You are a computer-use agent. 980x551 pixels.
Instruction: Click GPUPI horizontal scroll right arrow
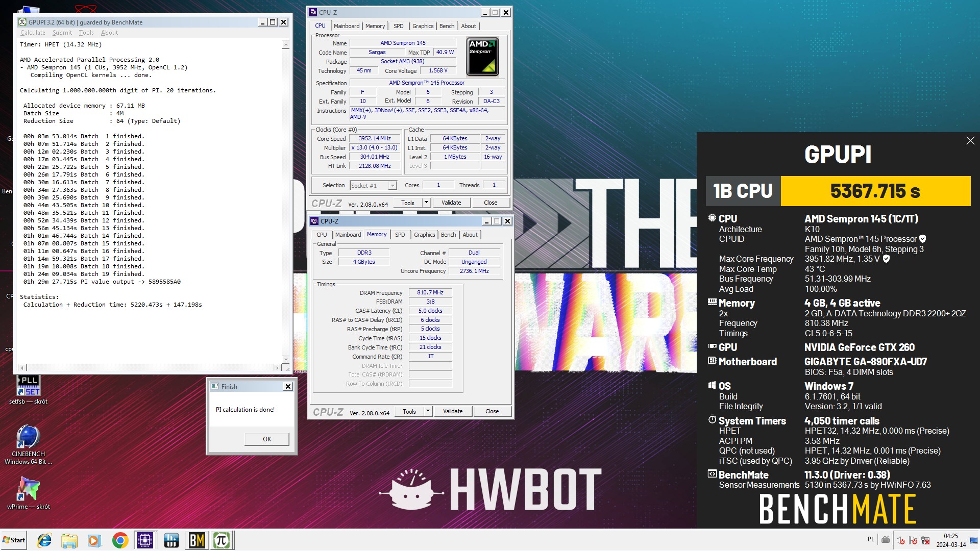pyautogui.click(x=278, y=367)
